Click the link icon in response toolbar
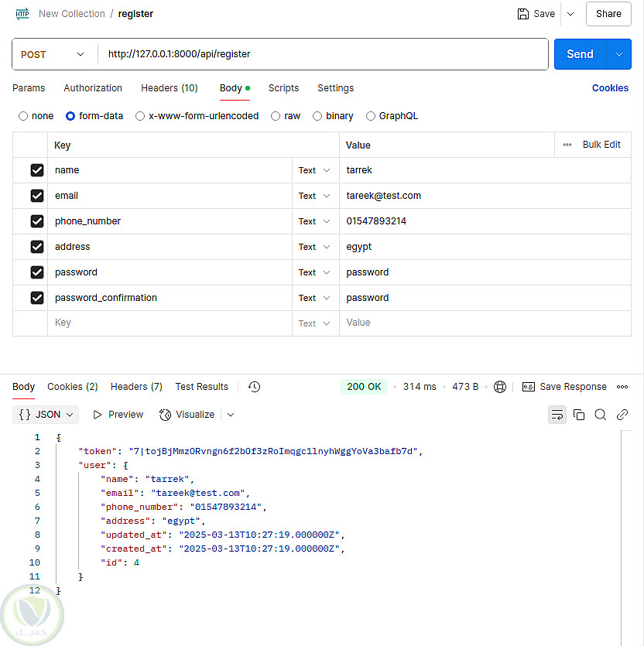Viewport: 644px width, 646px height. [x=622, y=415]
